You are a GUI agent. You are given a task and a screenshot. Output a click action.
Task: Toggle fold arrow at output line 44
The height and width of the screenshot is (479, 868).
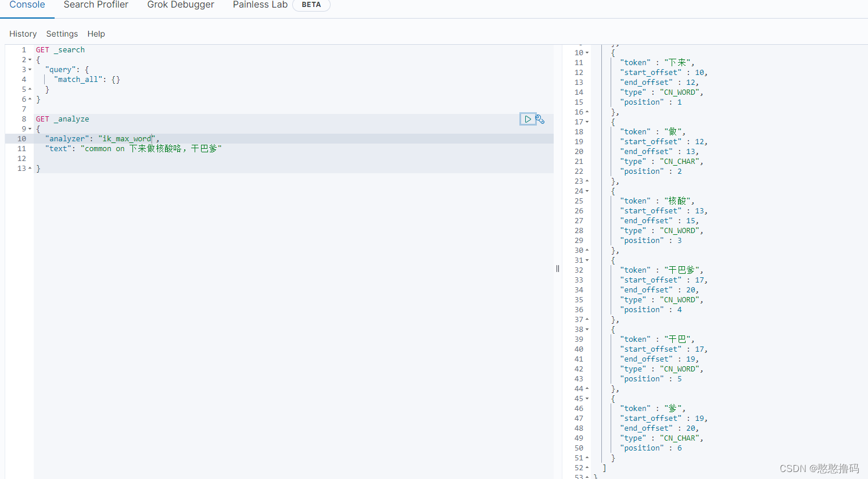pyautogui.click(x=587, y=389)
